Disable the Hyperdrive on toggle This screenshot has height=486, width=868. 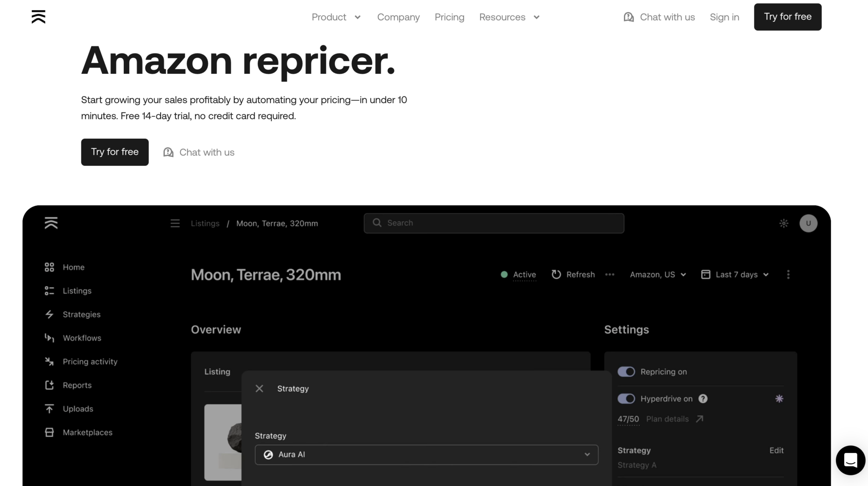626,399
